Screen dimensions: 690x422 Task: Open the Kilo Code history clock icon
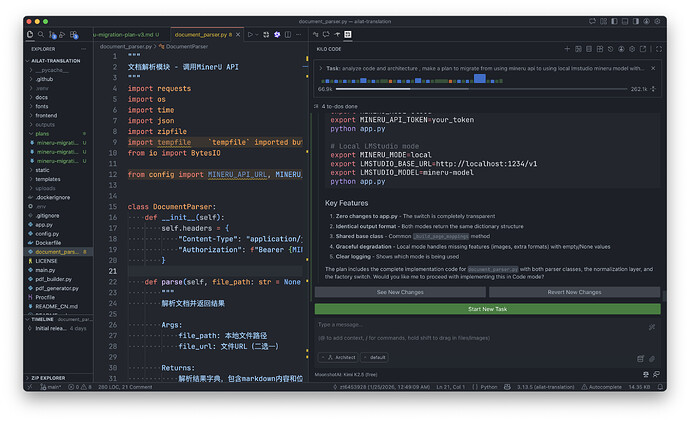pos(610,49)
